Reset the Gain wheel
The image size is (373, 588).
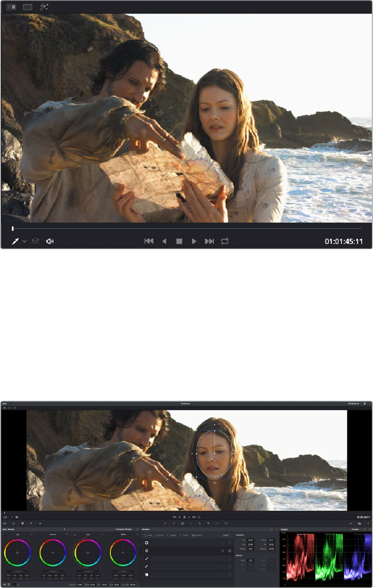102,534
